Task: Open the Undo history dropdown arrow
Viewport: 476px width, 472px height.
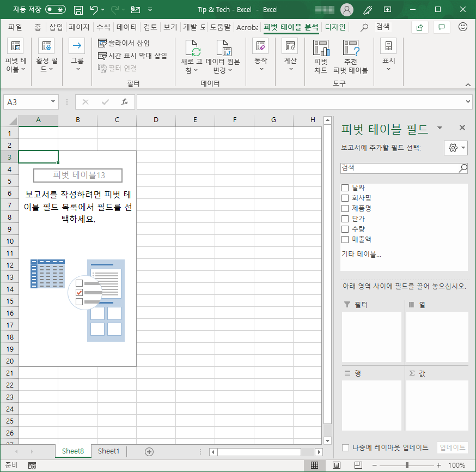Action: [102, 10]
